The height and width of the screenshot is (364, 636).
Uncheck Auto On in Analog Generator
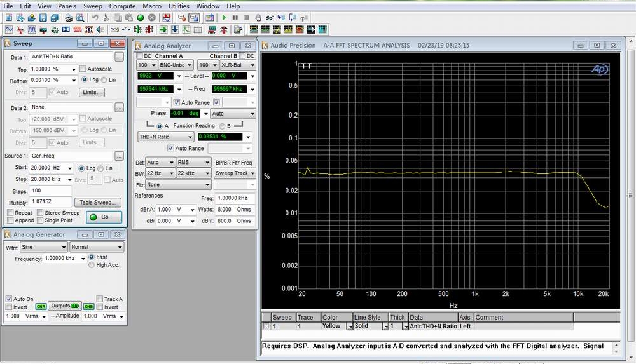8,299
